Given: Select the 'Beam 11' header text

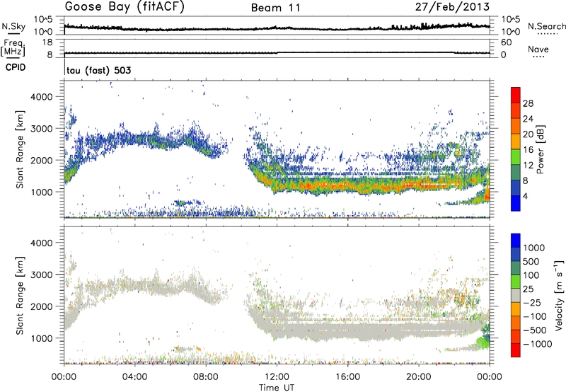Looking at the screenshot, I should (276, 8).
